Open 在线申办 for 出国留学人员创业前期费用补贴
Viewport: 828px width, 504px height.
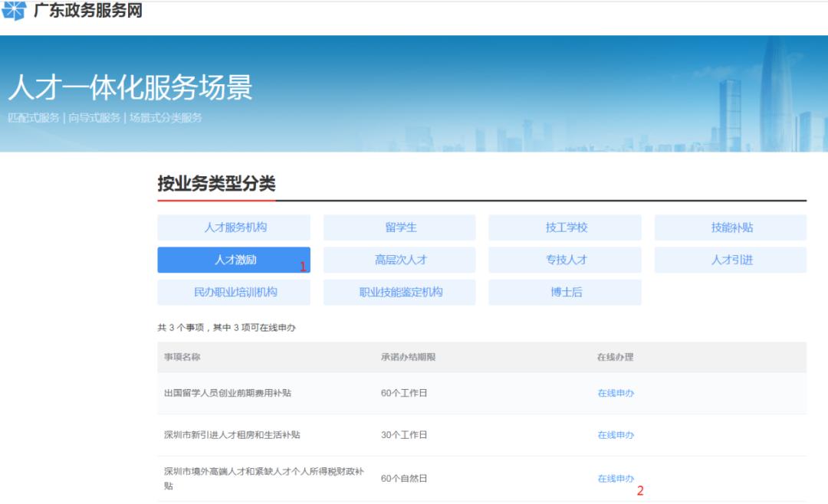pyautogui.click(x=614, y=394)
